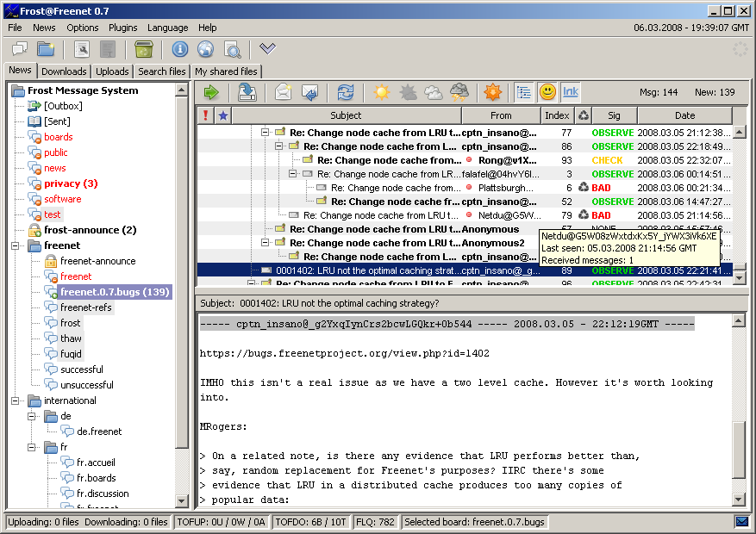Click the green arrow next-unread-message icon

(211, 92)
